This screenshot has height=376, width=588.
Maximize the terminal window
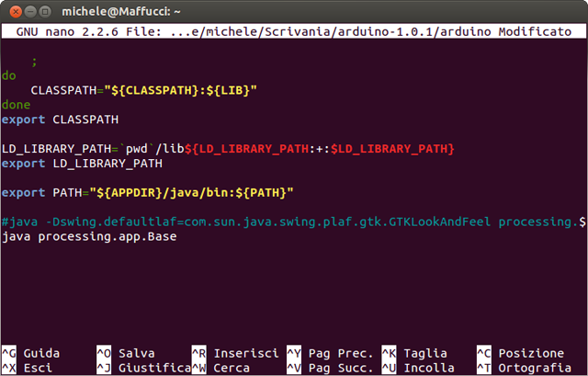(x=47, y=11)
